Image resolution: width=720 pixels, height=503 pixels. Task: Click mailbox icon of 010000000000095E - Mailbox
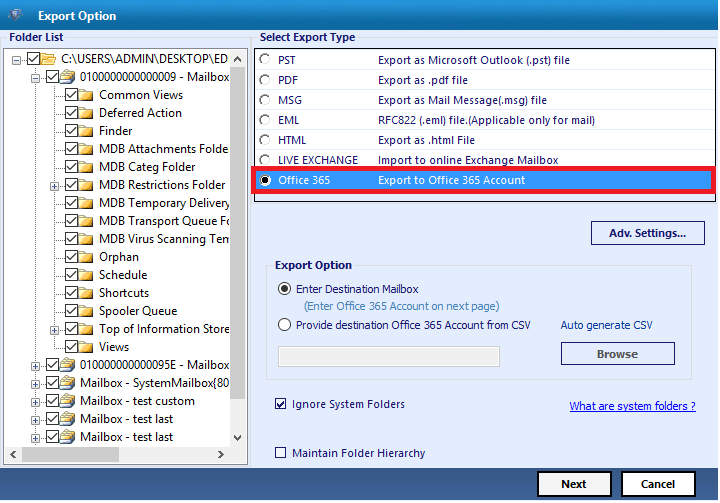tap(68, 365)
